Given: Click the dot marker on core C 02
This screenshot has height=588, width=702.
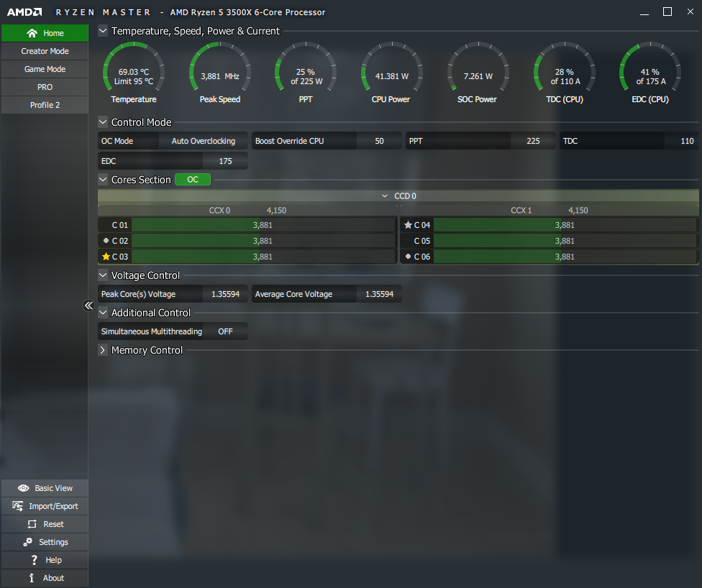Looking at the screenshot, I should pos(106,241).
